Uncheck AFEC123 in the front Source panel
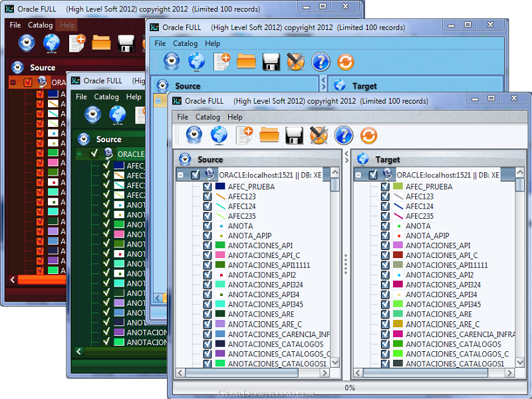Screen dimensions: 532x399 [207, 196]
